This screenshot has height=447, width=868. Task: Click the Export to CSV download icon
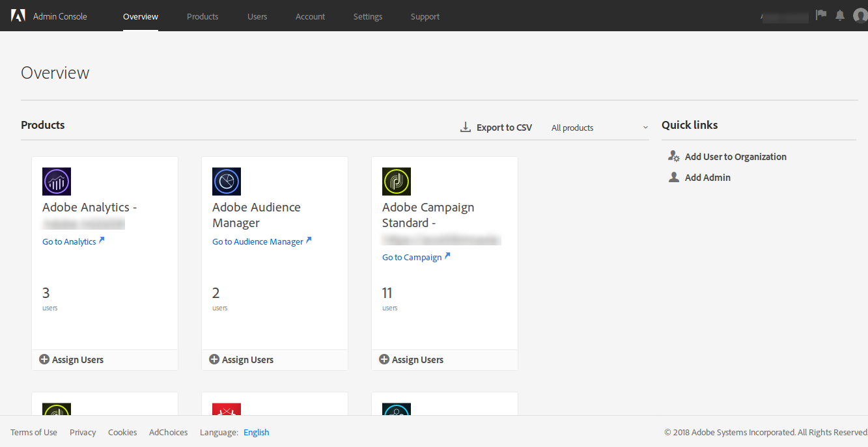pos(466,128)
